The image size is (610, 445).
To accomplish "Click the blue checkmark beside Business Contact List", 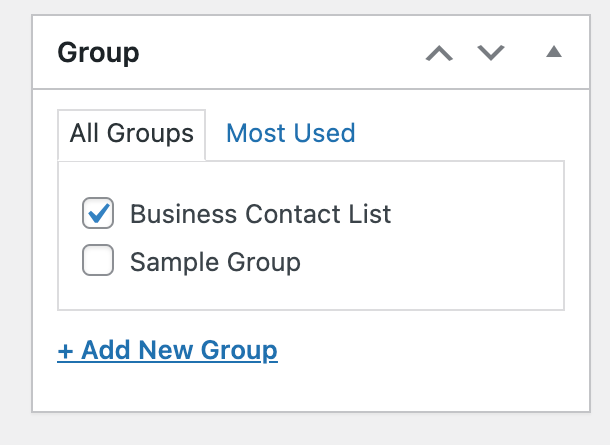I will [x=98, y=213].
